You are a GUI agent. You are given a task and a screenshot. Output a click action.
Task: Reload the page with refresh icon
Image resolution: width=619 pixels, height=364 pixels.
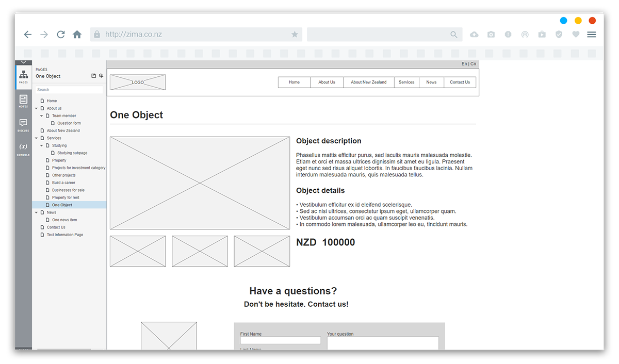(61, 35)
